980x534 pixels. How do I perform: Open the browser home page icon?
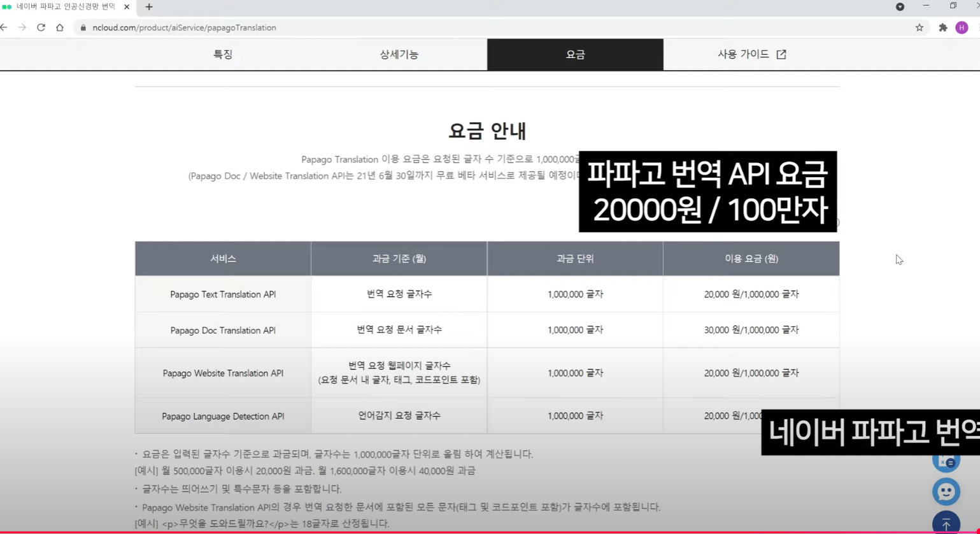60,27
